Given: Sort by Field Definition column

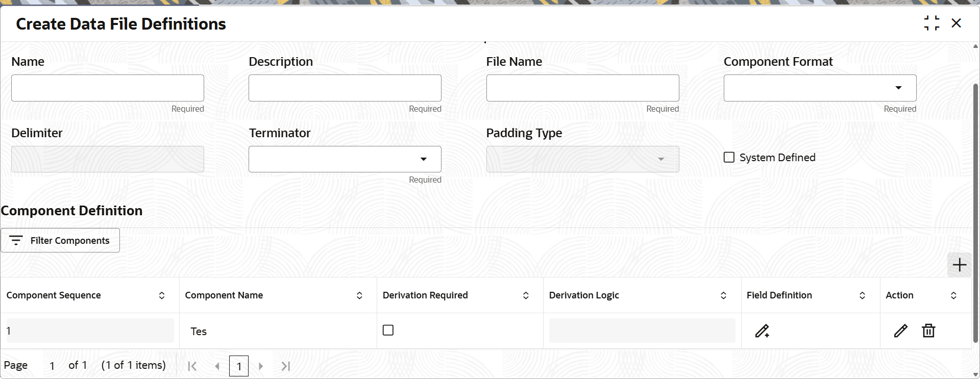Looking at the screenshot, I should pyautogui.click(x=862, y=295).
